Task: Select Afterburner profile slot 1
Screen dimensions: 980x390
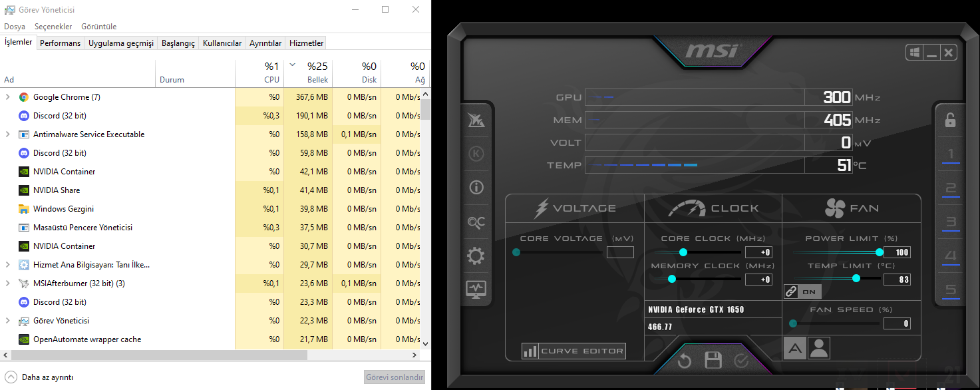Action: [951, 155]
